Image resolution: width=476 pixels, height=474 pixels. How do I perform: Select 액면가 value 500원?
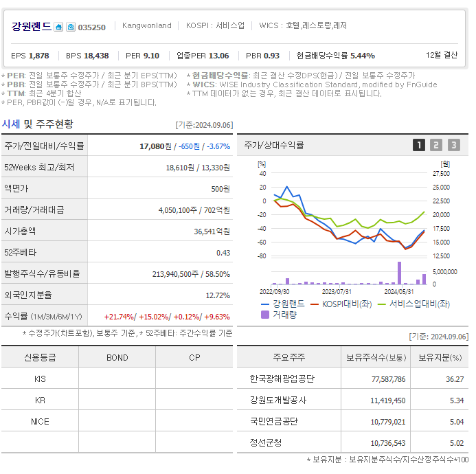220,189
